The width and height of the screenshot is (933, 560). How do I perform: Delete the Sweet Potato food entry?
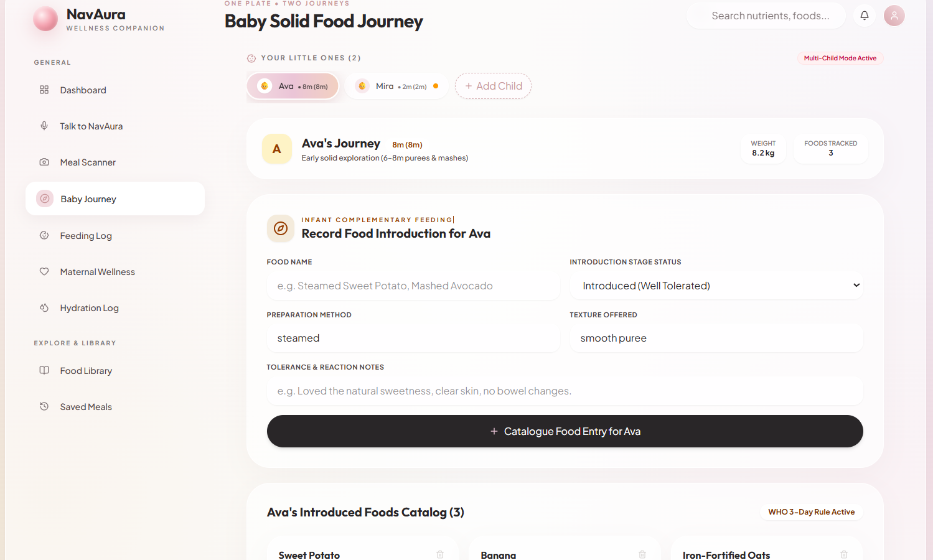(440, 554)
